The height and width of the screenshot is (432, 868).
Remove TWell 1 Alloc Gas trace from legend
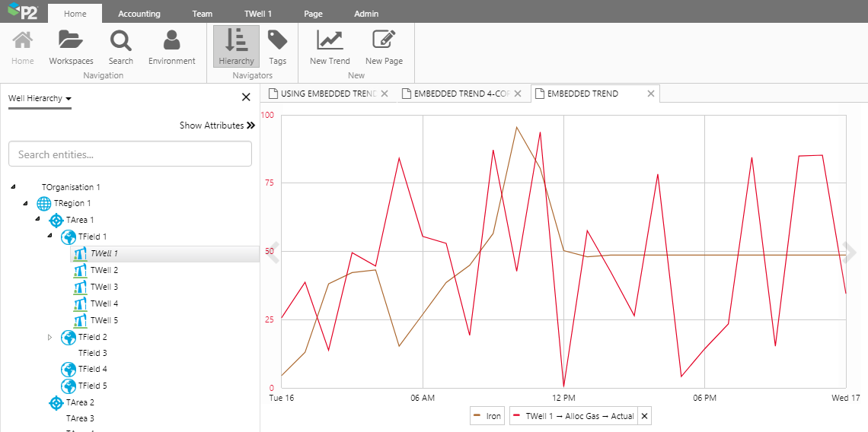[x=644, y=416]
